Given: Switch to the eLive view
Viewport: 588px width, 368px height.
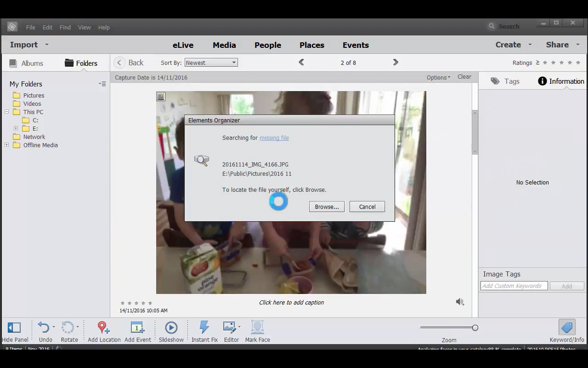Looking at the screenshot, I should point(183,45).
